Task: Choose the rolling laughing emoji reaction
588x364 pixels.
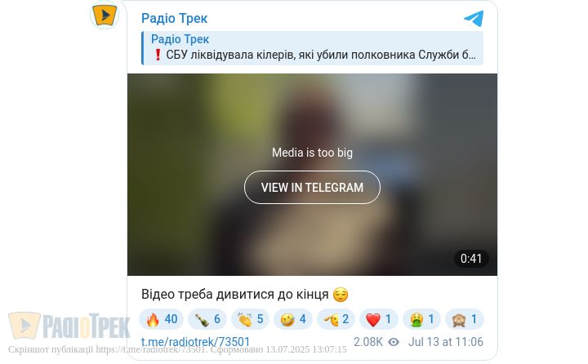Action: point(293,319)
